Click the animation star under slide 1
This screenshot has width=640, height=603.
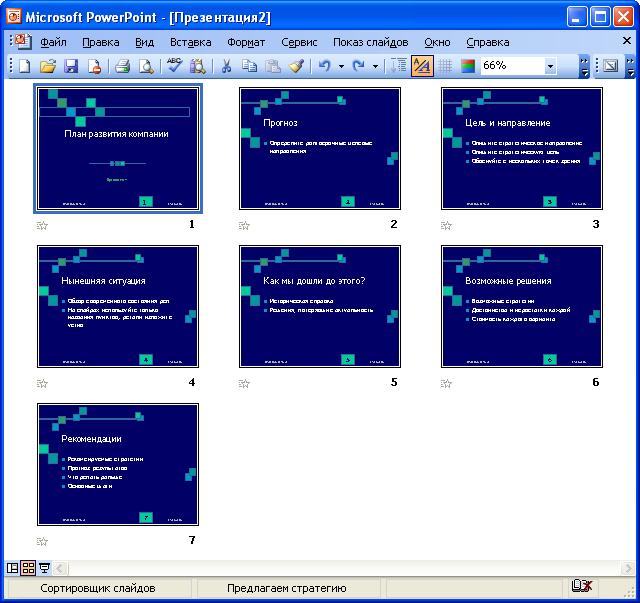click(42, 225)
